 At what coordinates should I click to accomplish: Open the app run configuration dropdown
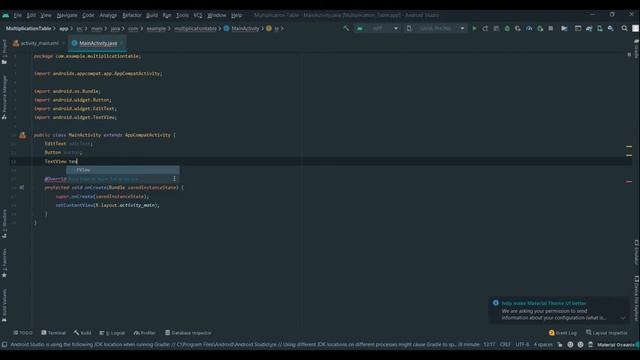point(377,29)
